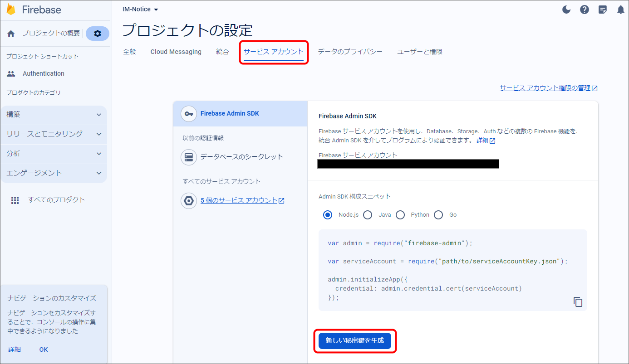Expand the エンゲージメント category
The image size is (629, 364).
pos(54,173)
